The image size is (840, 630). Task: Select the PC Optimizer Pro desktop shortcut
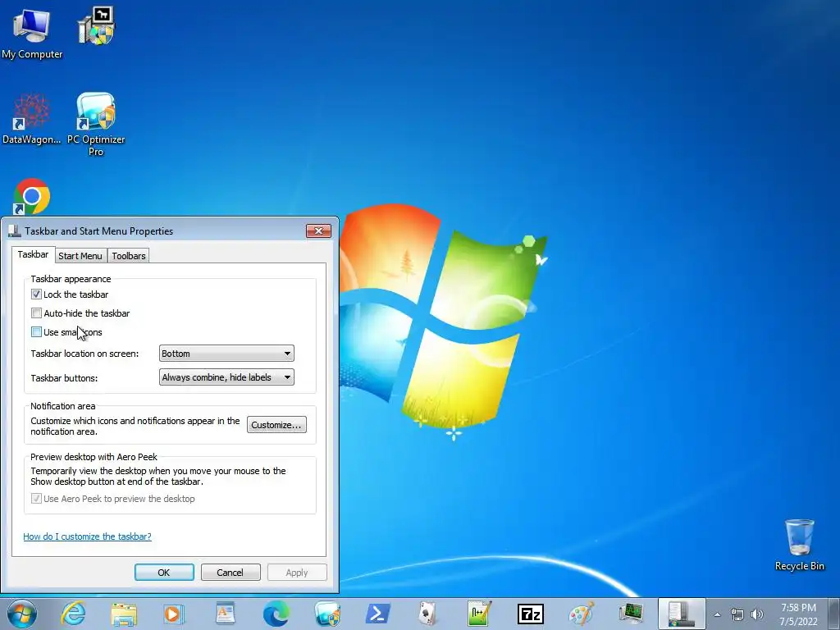coord(96,125)
